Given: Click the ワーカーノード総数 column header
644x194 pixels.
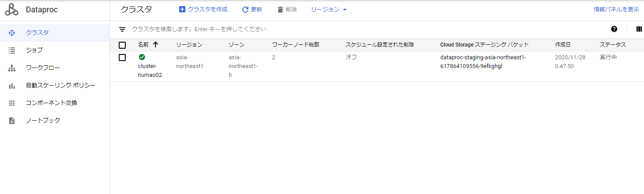Looking at the screenshot, I should pyautogui.click(x=296, y=45).
